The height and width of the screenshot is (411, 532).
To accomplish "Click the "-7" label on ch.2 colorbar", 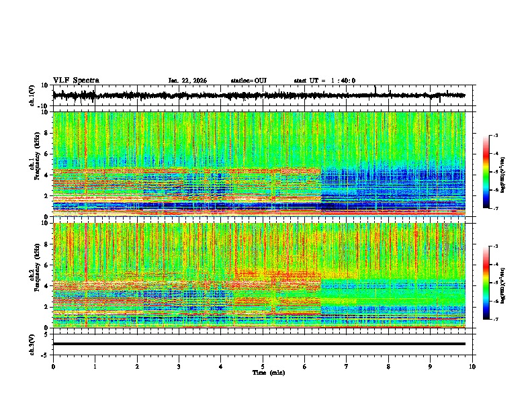I will pos(495,319).
